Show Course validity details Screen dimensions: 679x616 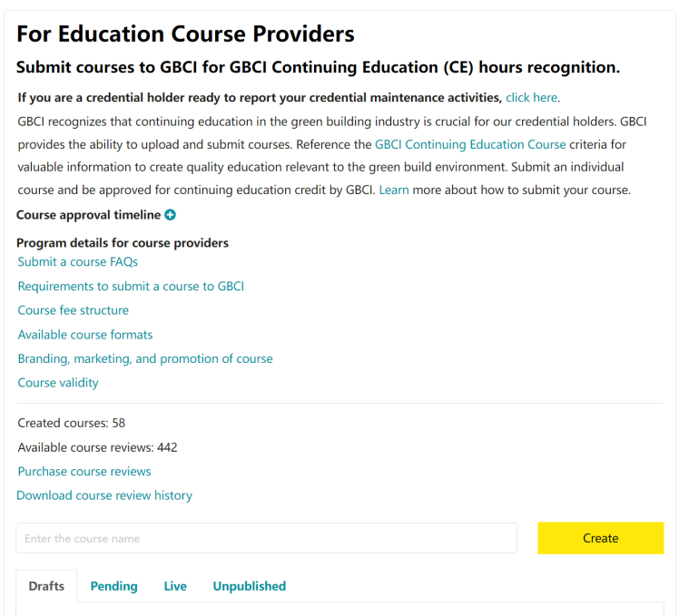coord(58,383)
